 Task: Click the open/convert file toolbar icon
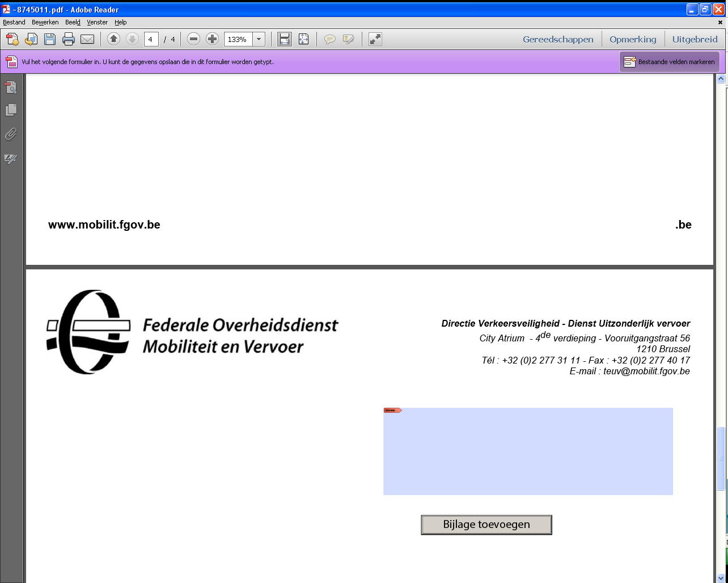[x=31, y=39]
